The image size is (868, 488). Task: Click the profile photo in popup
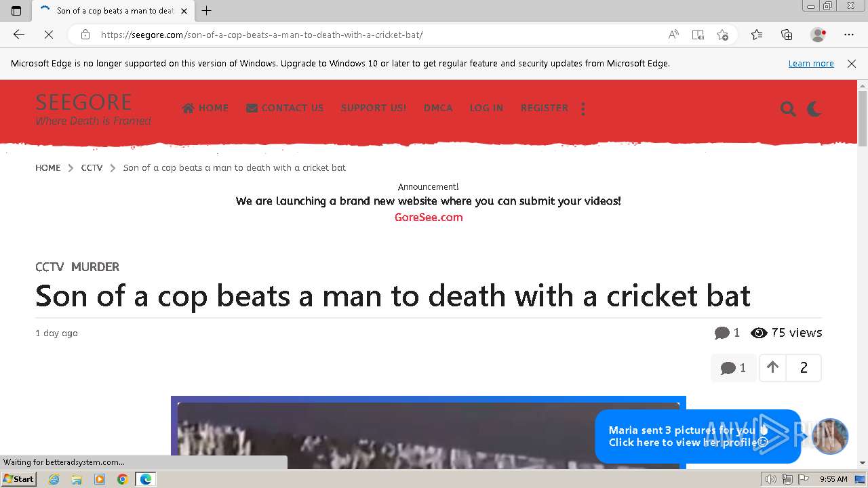[830, 436]
